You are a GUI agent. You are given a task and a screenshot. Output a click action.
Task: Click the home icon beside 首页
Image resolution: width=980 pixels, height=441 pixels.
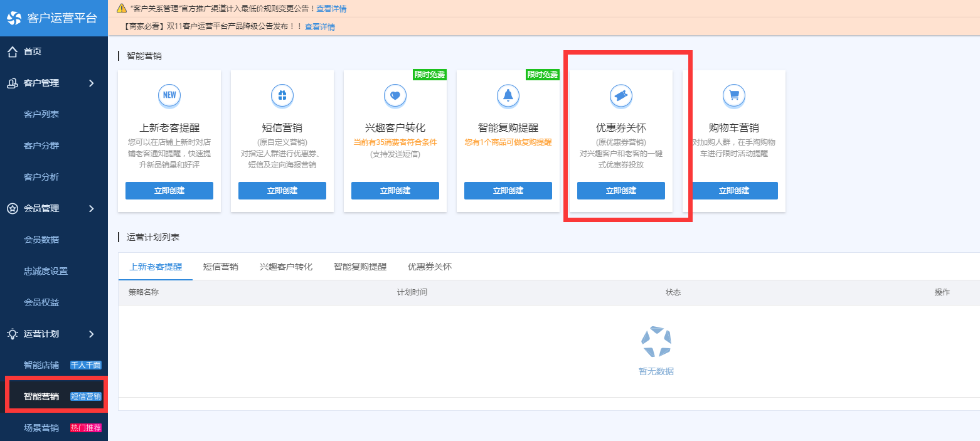12,51
